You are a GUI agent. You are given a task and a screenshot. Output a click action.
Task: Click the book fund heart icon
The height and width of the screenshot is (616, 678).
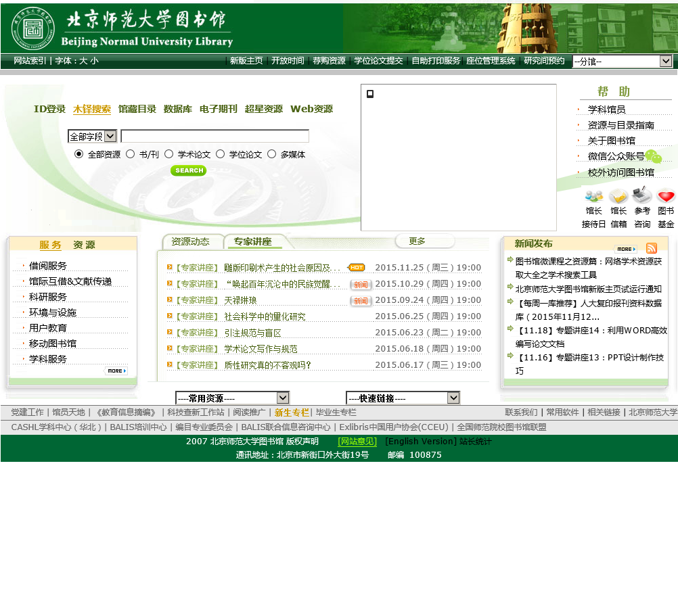666,197
